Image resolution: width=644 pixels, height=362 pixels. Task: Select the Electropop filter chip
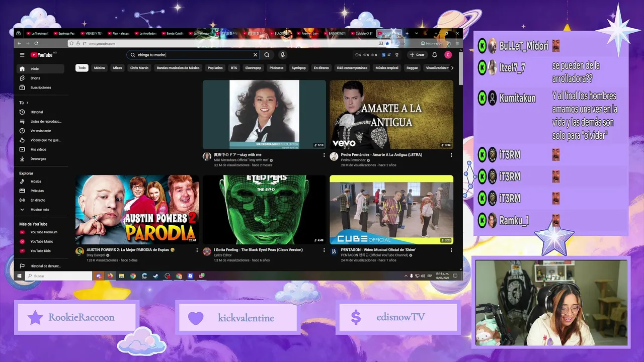[x=253, y=68]
